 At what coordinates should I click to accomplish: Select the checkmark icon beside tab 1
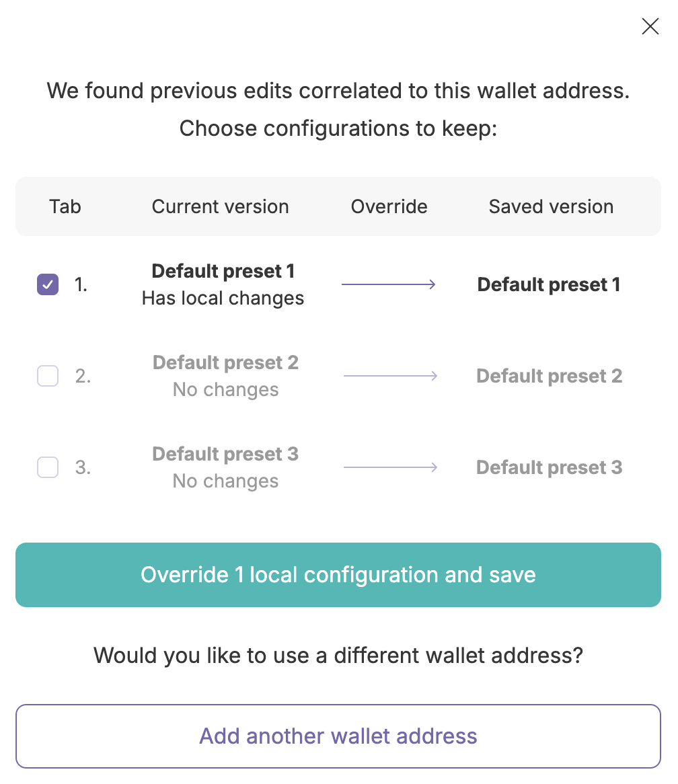(47, 284)
